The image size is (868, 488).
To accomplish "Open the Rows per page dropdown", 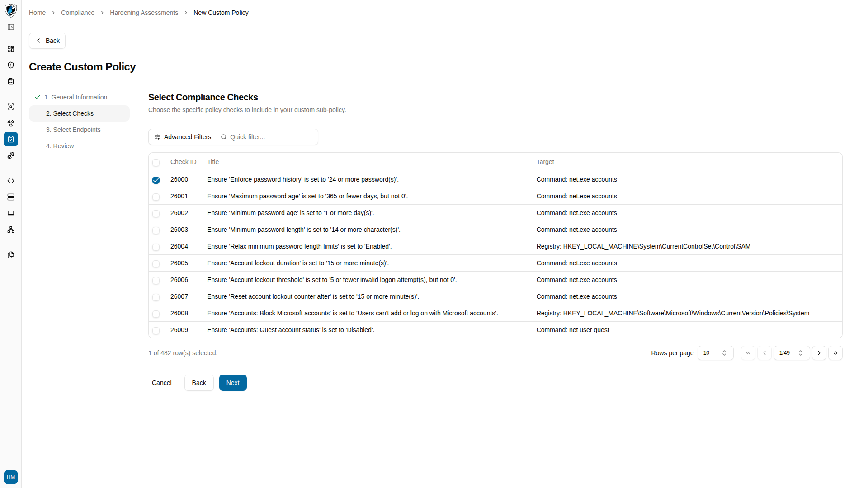I will [x=715, y=353].
